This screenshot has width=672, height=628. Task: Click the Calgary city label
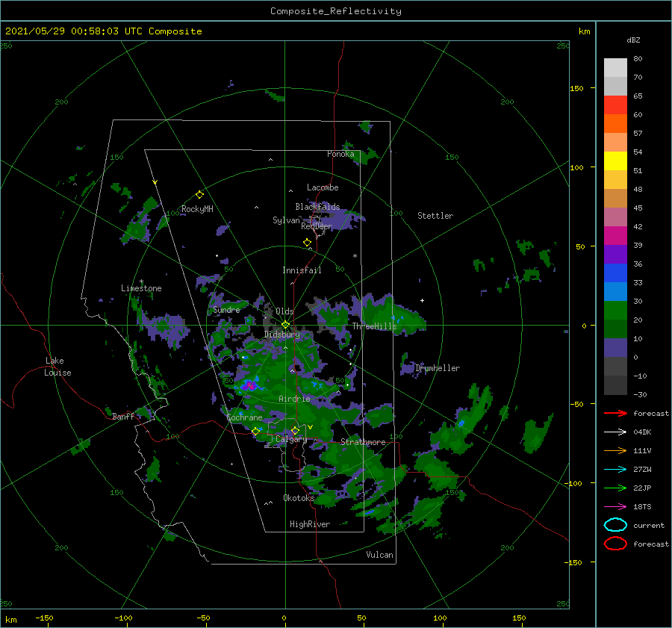(x=291, y=439)
